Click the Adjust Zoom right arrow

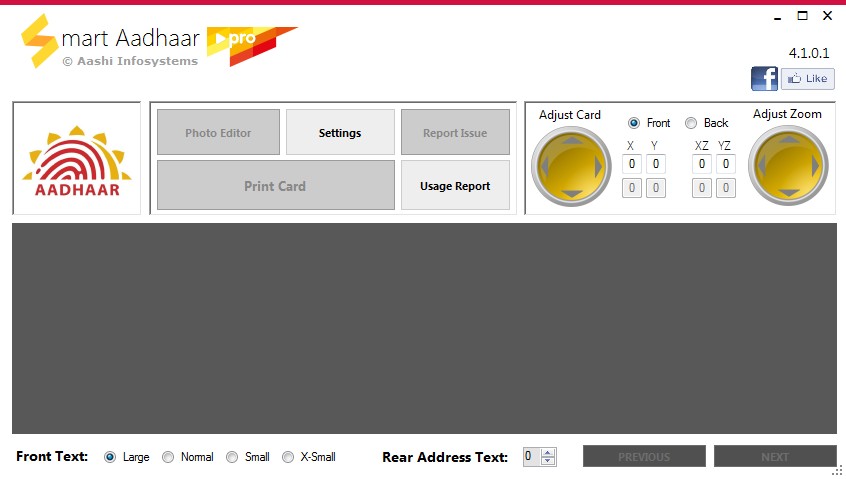(815, 166)
